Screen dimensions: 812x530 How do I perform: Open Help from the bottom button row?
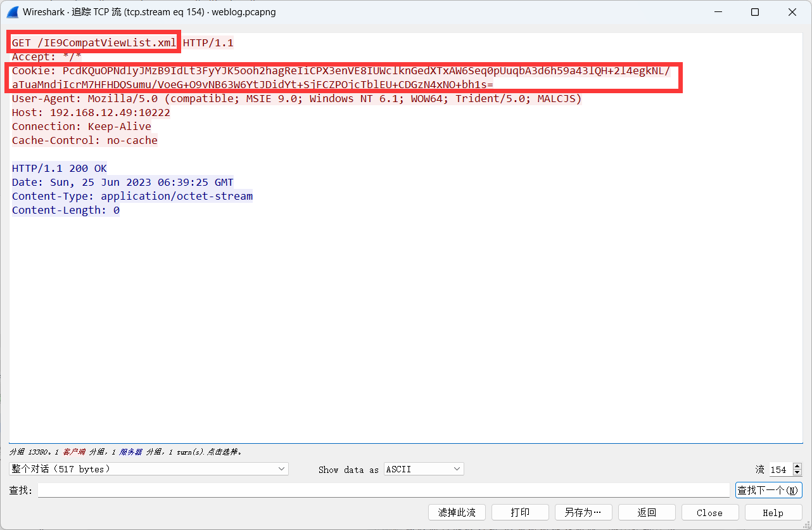(x=773, y=512)
